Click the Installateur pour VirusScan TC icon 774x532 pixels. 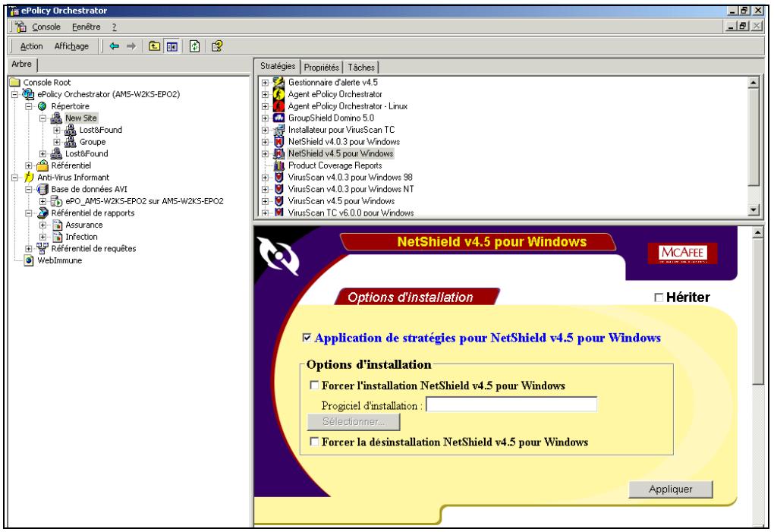click(x=279, y=130)
